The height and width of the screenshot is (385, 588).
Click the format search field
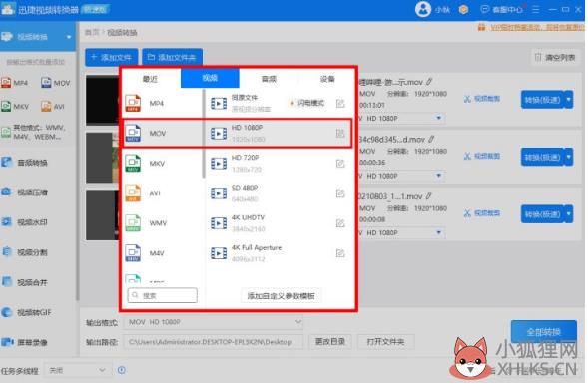coord(163,295)
